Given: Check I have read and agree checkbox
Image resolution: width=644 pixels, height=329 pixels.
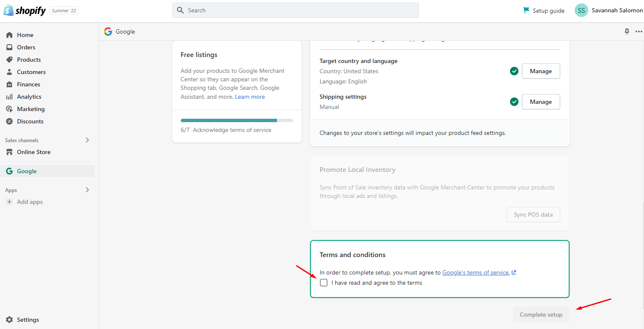Looking at the screenshot, I should pyautogui.click(x=324, y=283).
